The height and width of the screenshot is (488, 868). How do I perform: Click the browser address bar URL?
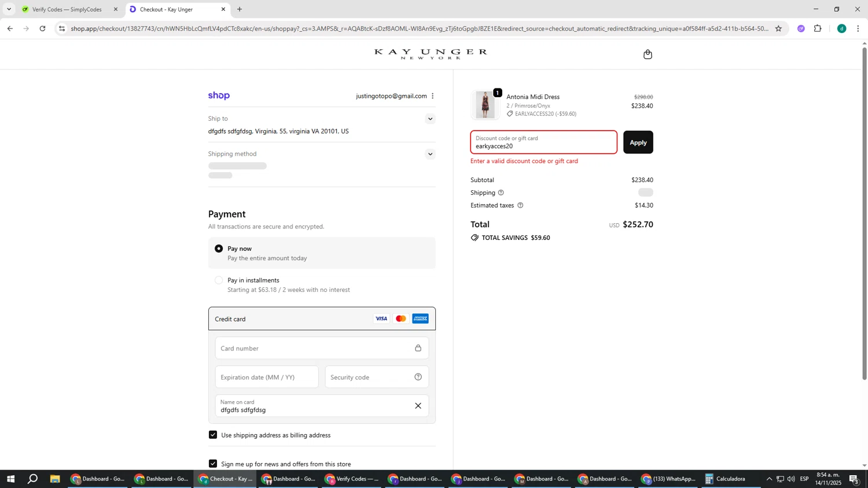(x=420, y=28)
